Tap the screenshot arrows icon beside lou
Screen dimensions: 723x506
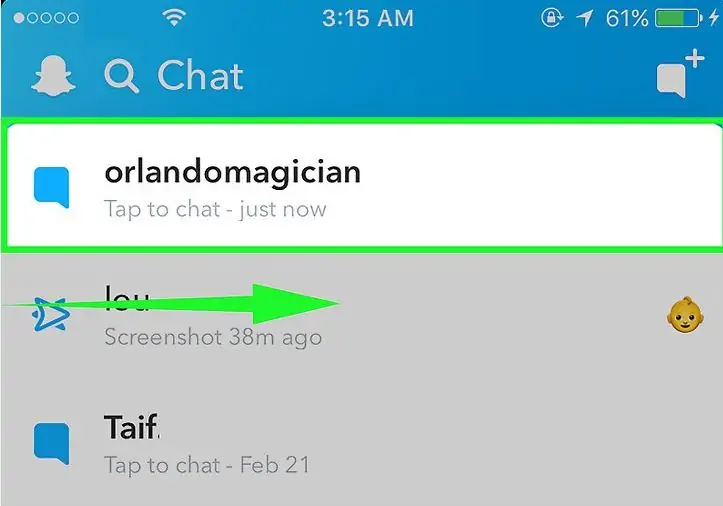point(51,314)
